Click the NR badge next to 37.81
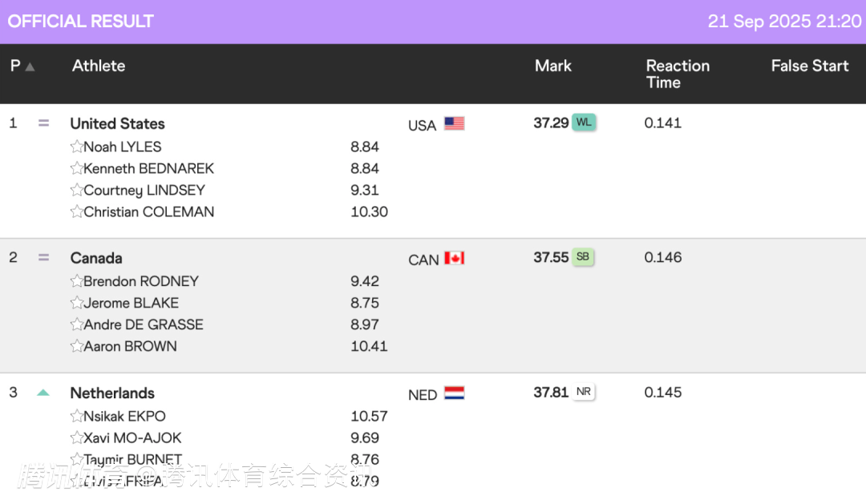 pos(584,392)
